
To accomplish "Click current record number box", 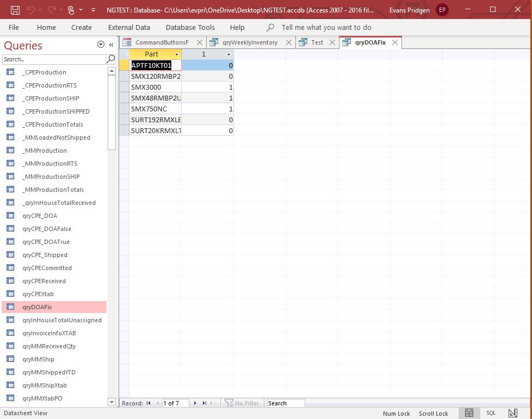I will [x=175, y=403].
